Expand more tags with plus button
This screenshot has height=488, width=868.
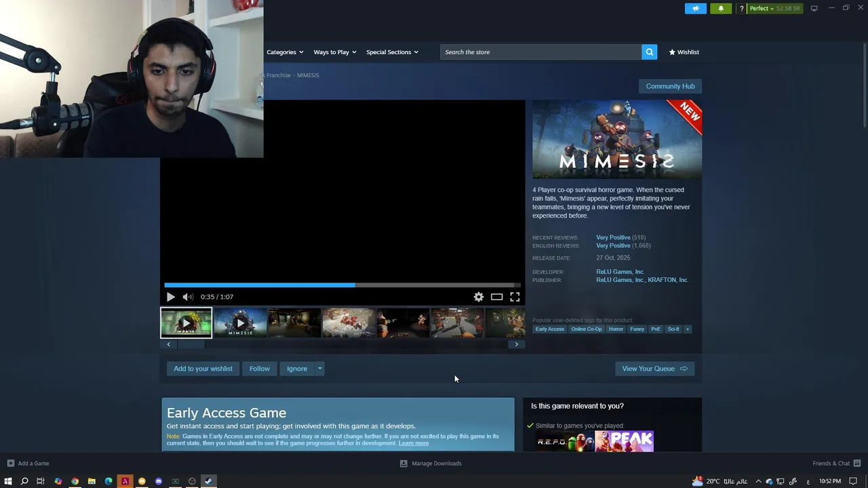[687, 329]
